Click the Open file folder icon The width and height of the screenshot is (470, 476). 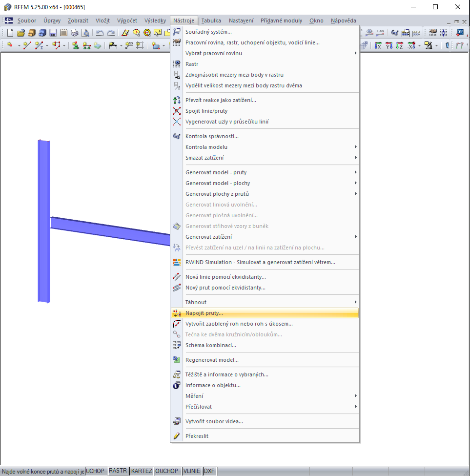[21, 33]
